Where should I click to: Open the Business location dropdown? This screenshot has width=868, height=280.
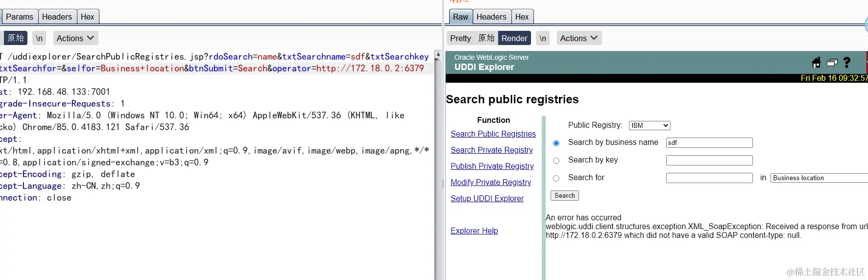click(x=820, y=178)
